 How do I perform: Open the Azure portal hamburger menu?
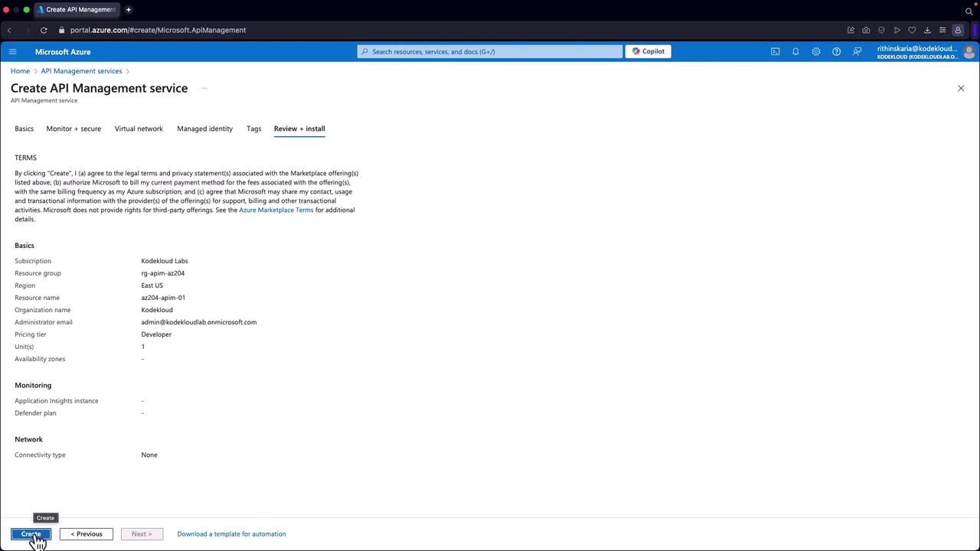[x=12, y=51]
